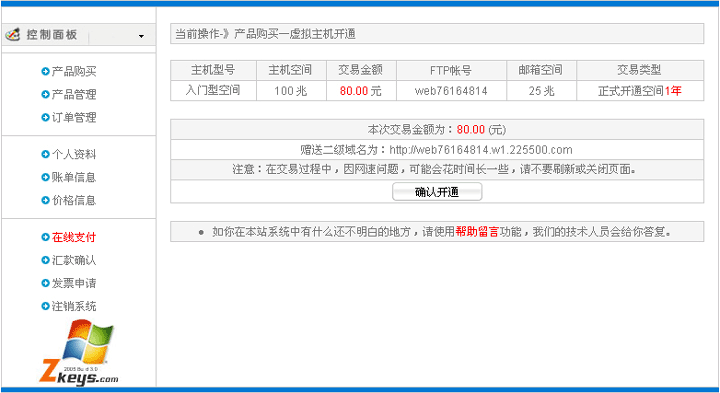Select the red 在线支付 link
Image resolution: width=720 pixels, height=393 pixels.
click(74, 237)
